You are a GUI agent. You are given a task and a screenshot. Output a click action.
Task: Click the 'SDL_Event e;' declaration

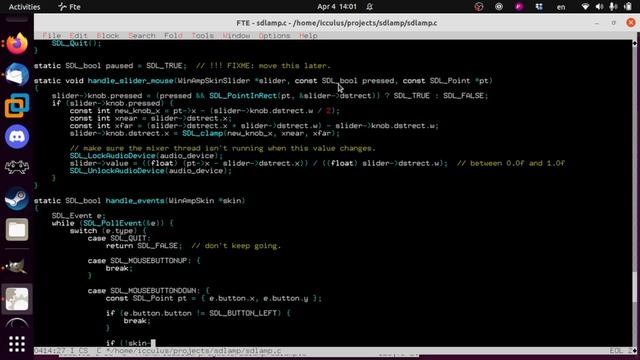pos(78,216)
